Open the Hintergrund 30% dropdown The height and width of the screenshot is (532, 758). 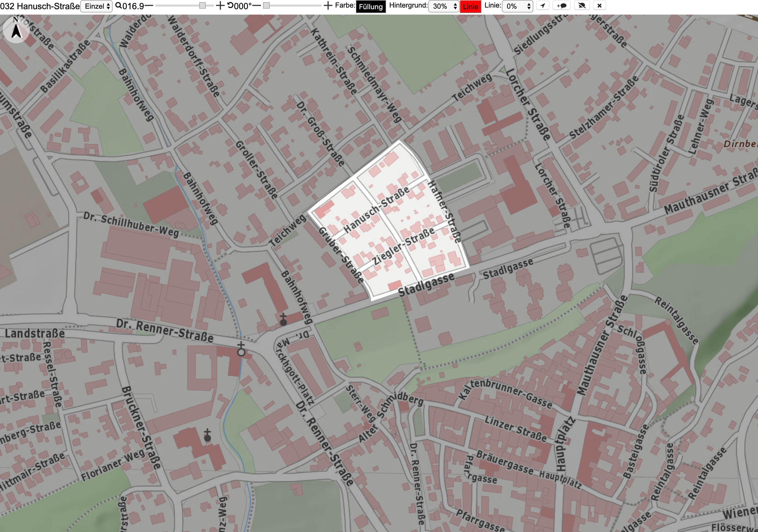click(x=444, y=6)
